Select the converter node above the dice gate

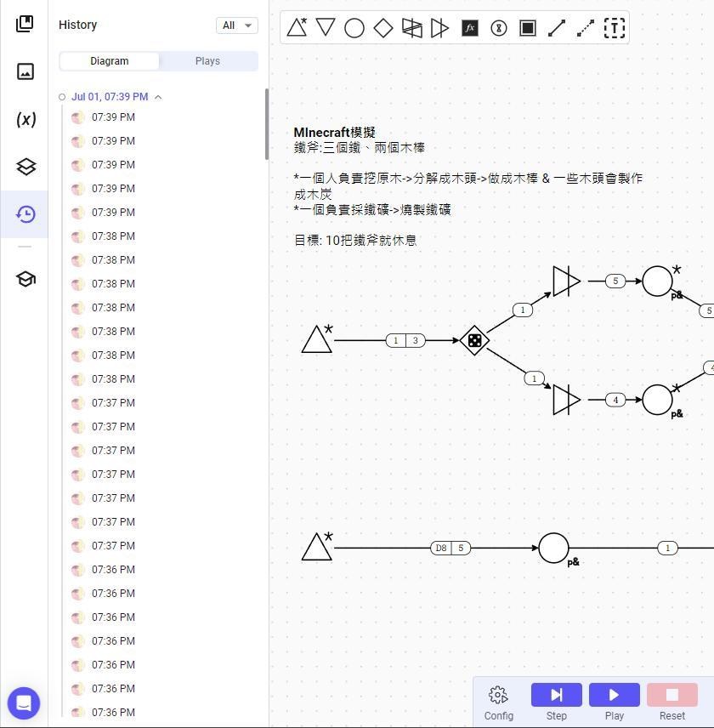[567, 282]
